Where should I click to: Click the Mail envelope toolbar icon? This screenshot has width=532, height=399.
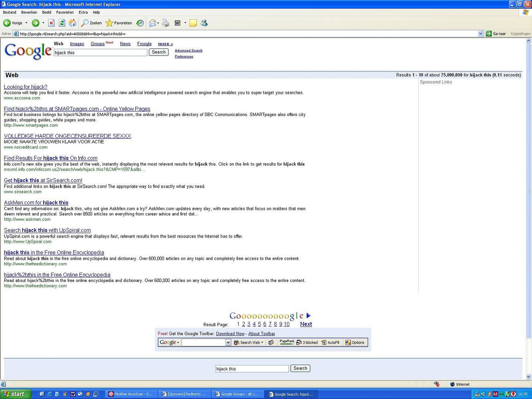point(152,23)
